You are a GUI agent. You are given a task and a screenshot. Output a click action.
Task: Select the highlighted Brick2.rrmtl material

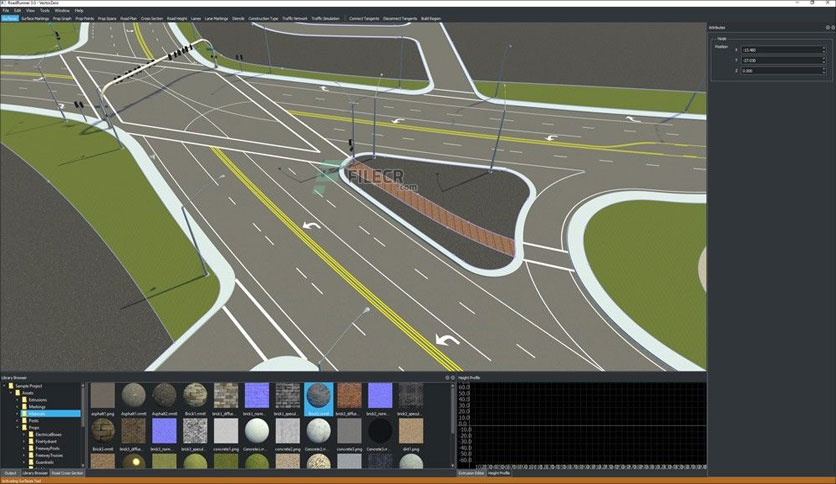pos(319,399)
